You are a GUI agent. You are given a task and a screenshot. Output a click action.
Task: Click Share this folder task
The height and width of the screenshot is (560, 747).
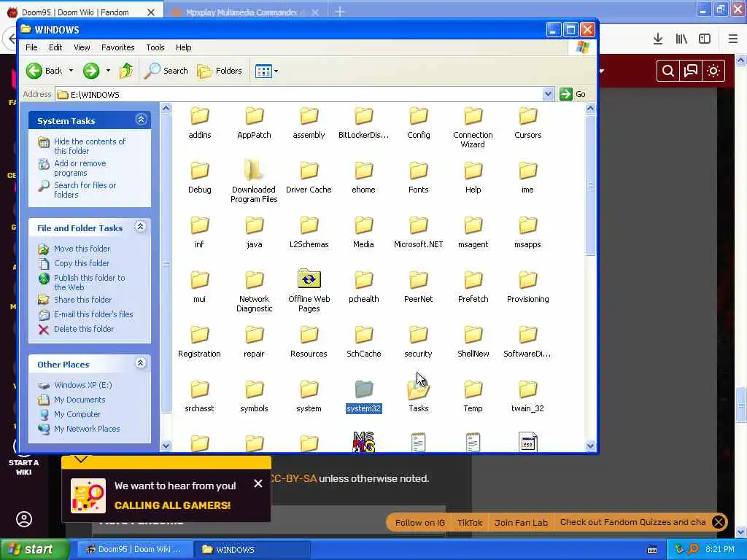tap(82, 300)
